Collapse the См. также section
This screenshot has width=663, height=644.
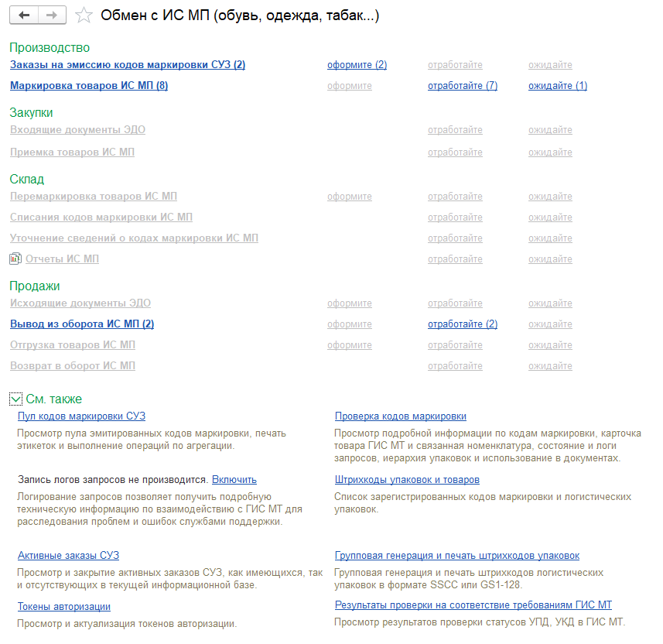click(15, 399)
